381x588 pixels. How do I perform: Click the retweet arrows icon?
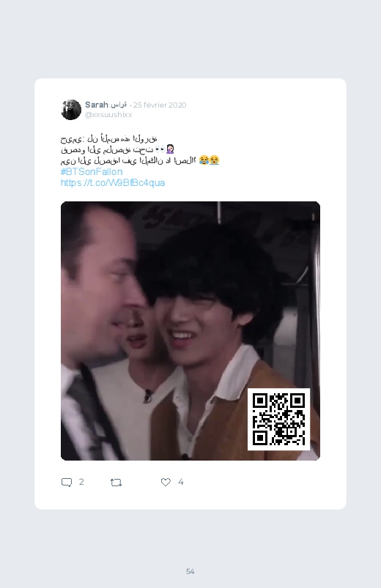point(116,483)
